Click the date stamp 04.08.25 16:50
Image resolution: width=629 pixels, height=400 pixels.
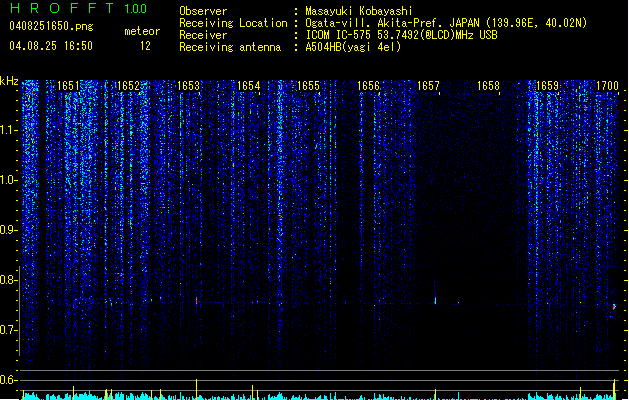(51, 46)
